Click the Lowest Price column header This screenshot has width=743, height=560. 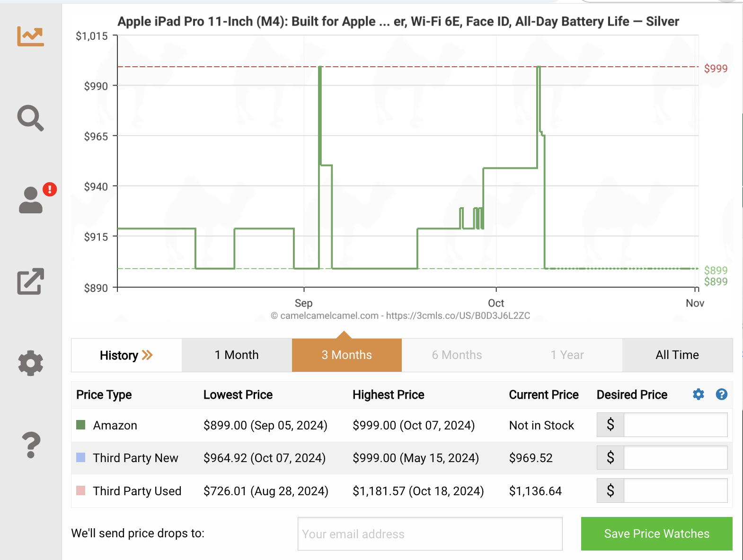pyautogui.click(x=238, y=395)
